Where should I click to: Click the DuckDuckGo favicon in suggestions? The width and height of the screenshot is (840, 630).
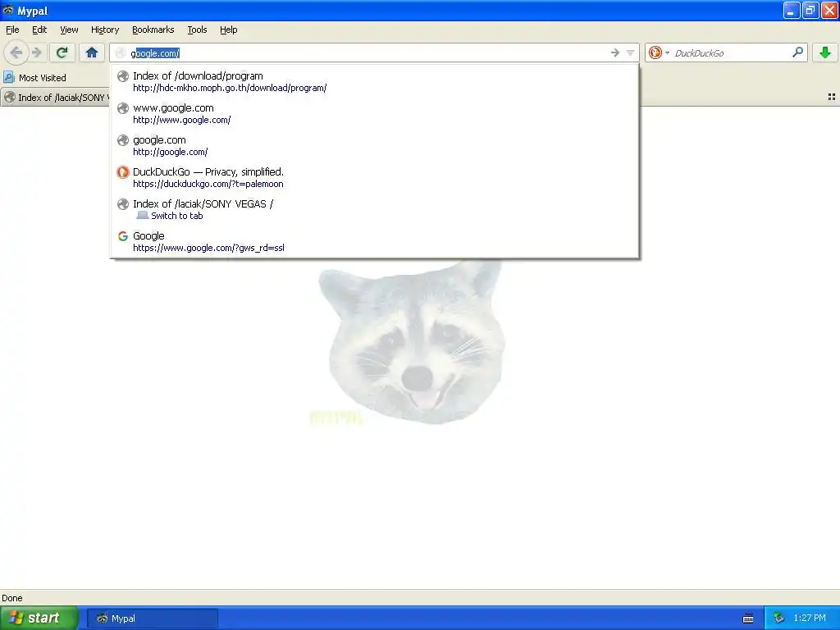123,172
